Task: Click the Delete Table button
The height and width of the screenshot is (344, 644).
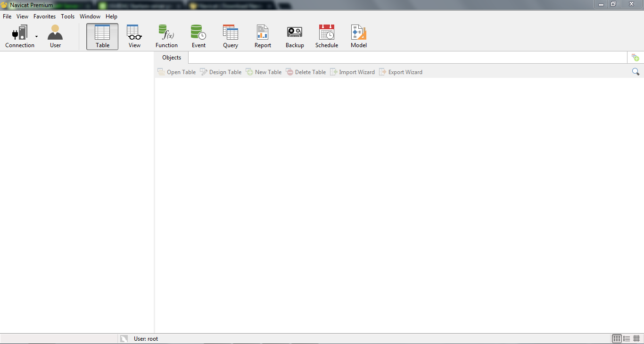Action: tap(306, 72)
